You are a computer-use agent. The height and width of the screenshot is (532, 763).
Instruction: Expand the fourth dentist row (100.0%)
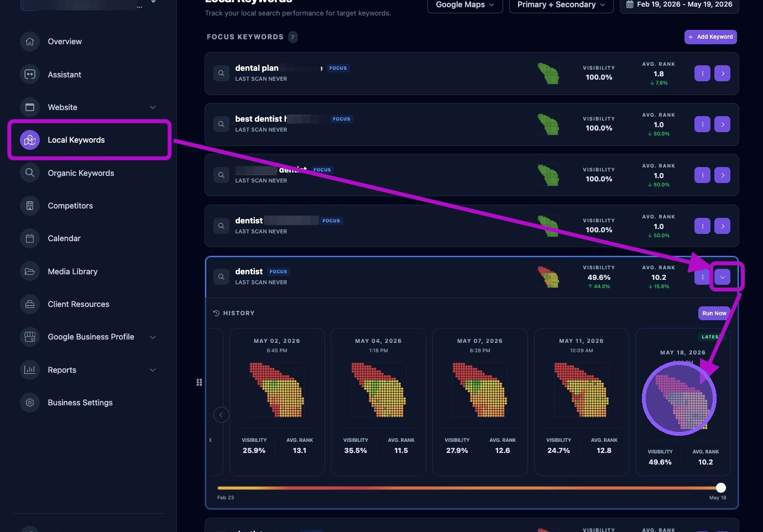pos(722,226)
